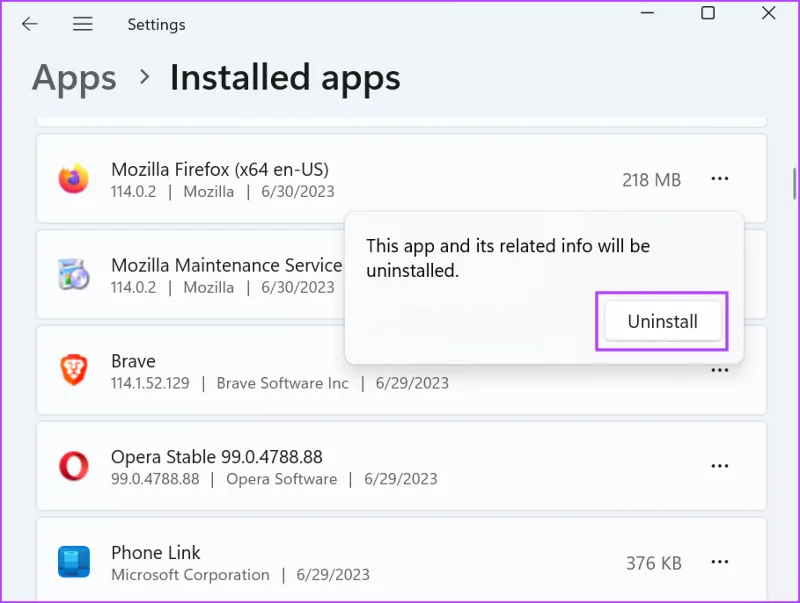Click the Apps breadcrumb link
The image size is (800, 603).
click(x=74, y=78)
